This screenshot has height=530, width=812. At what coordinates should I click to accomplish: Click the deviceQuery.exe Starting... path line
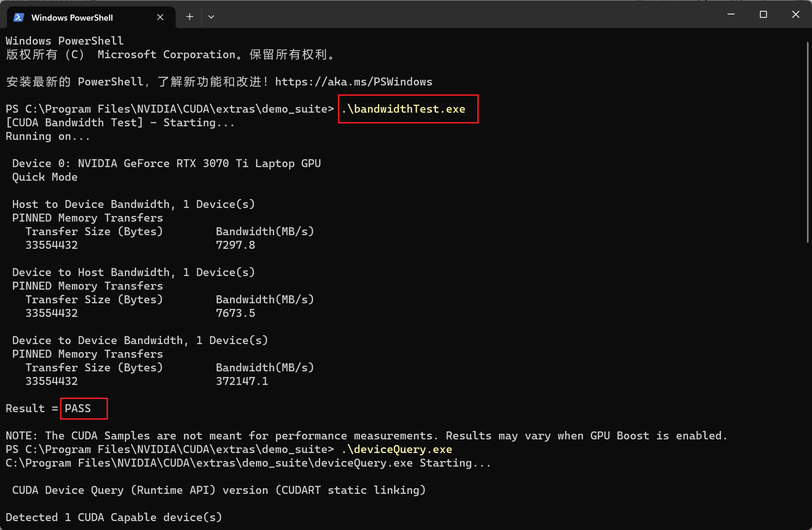pos(248,463)
